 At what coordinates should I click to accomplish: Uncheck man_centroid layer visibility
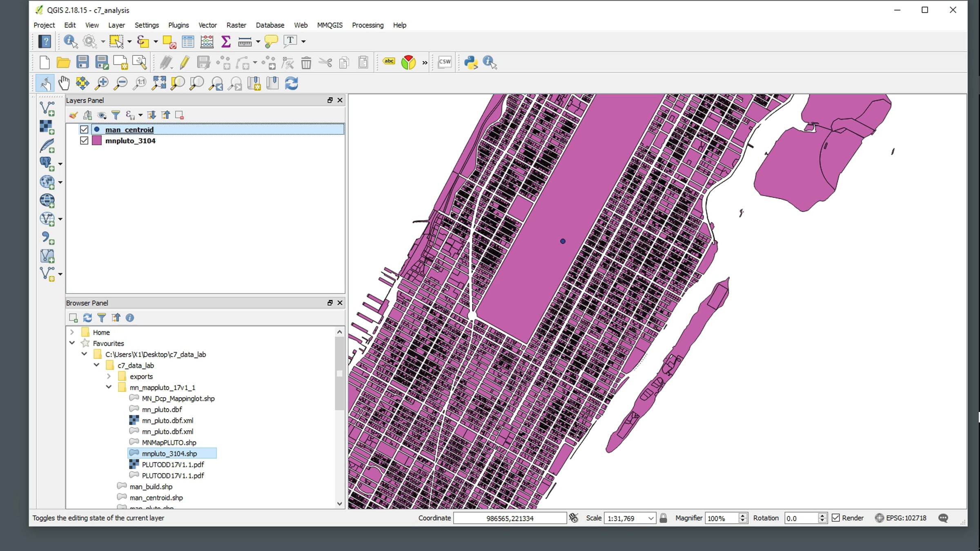coord(84,129)
